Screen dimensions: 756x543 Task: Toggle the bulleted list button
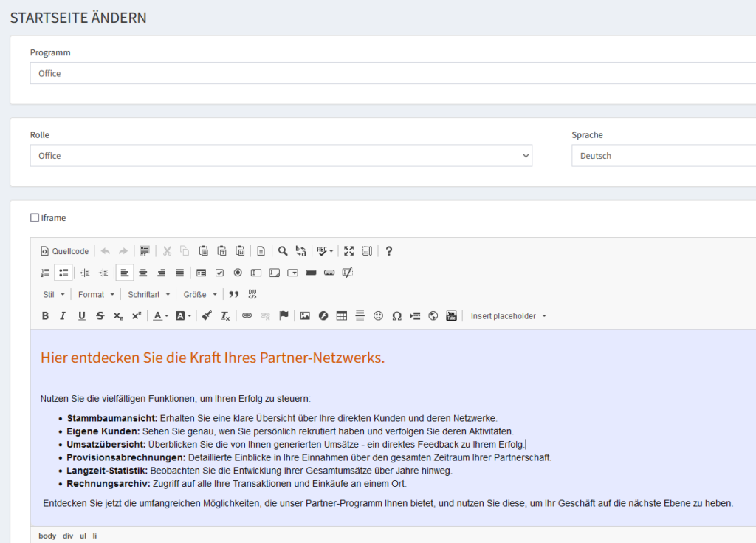(x=63, y=273)
